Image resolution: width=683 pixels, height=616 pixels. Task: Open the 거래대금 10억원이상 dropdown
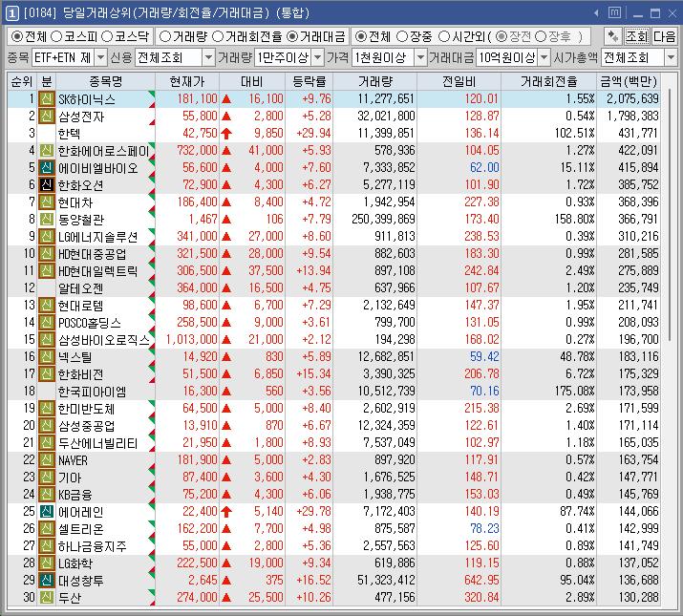(544, 57)
